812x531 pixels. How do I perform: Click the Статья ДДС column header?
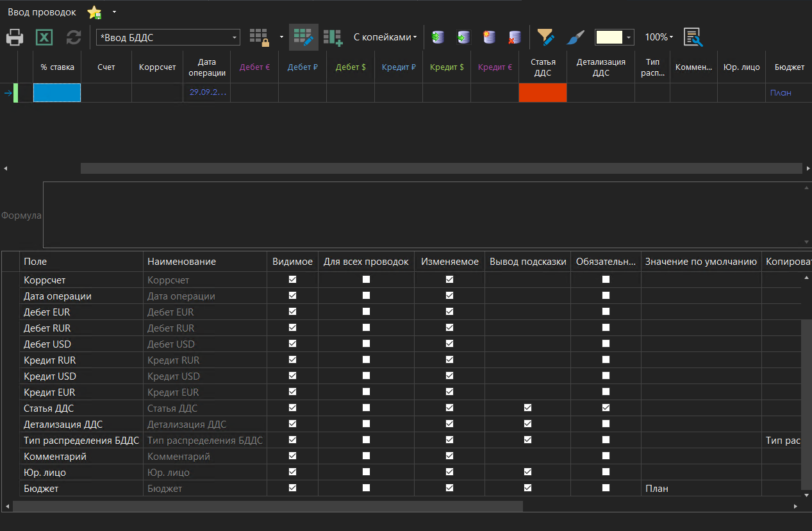(542, 67)
